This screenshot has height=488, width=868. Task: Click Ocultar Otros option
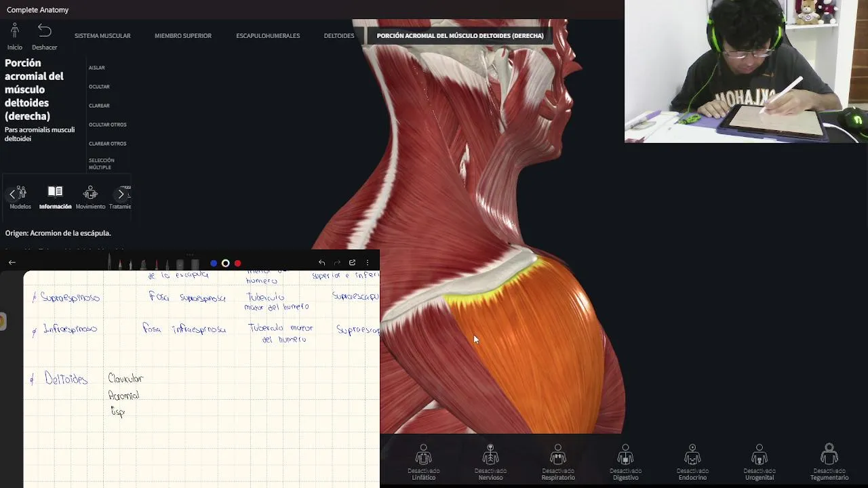coord(107,125)
